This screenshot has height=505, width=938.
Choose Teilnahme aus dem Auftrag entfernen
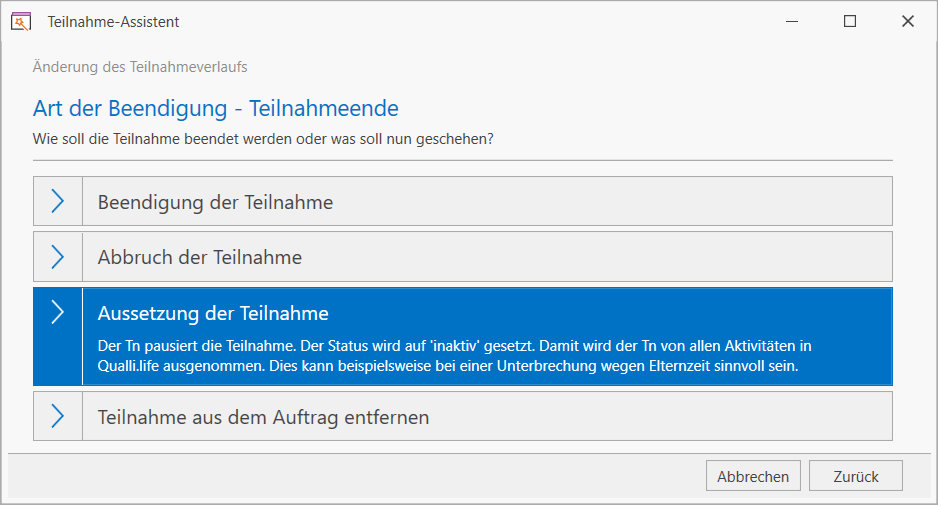(x=462, y=416)
